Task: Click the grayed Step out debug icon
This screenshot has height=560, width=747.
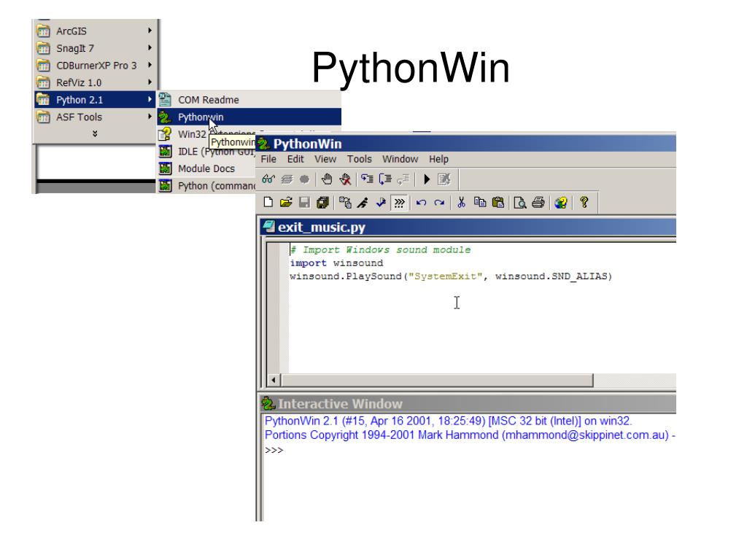Action: coord(403,179)
